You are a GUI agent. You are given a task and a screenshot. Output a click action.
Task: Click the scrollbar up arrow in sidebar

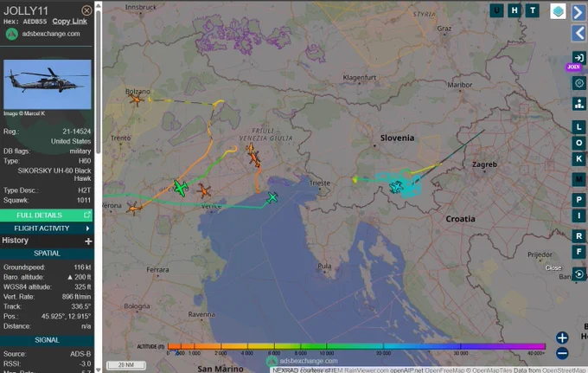tap(99, 5)
